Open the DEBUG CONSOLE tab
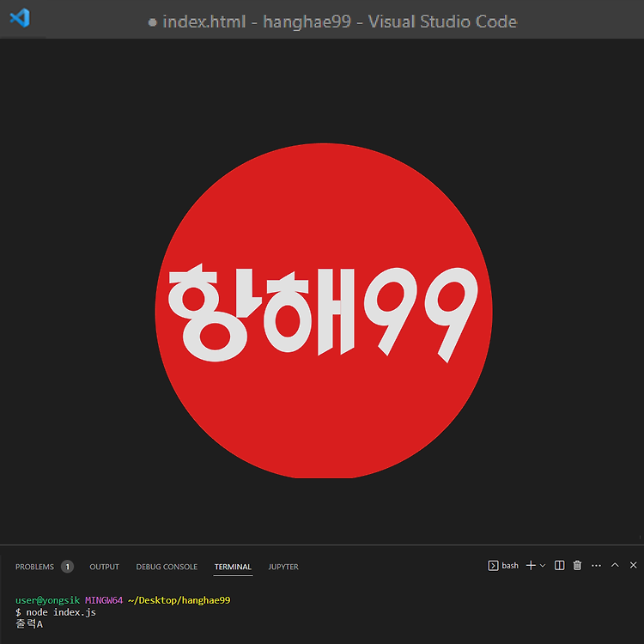644x644 pixels. [167, 567]
